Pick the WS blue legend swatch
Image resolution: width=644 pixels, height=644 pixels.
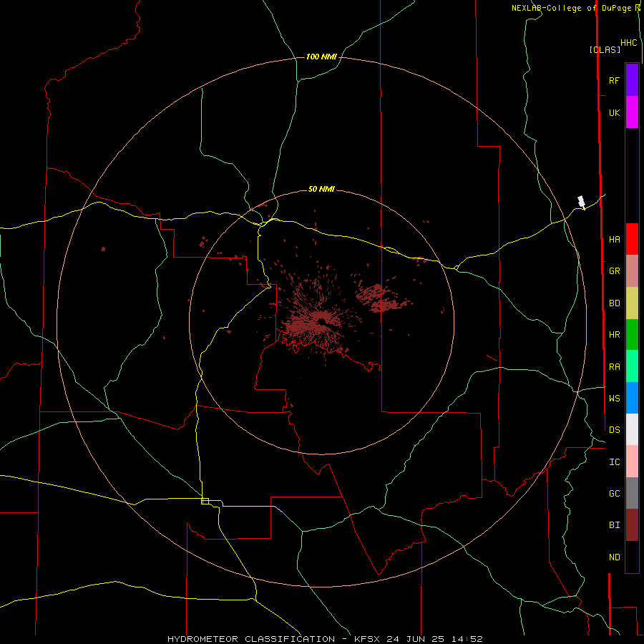(x=632, y=398)
